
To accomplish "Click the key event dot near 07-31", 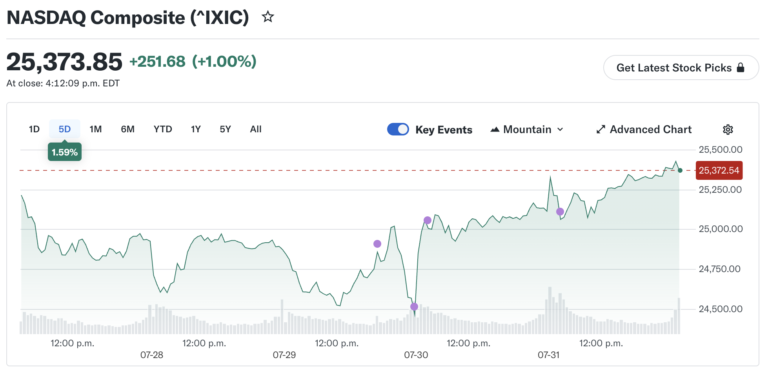I will (x=560, y=211).
